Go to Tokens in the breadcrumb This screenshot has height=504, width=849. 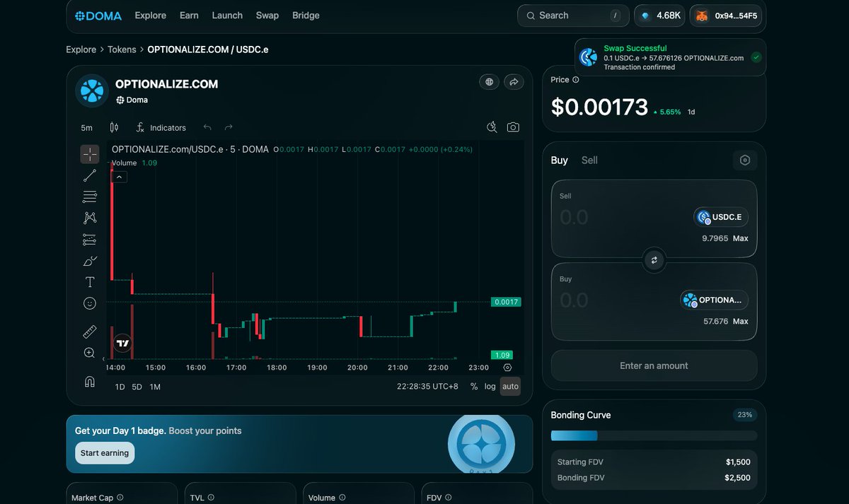[x=122, y=49]
